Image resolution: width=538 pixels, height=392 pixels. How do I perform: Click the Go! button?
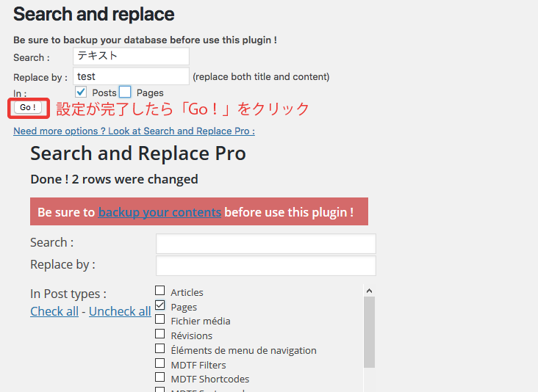pyautogui.click(x=29, y=108)
